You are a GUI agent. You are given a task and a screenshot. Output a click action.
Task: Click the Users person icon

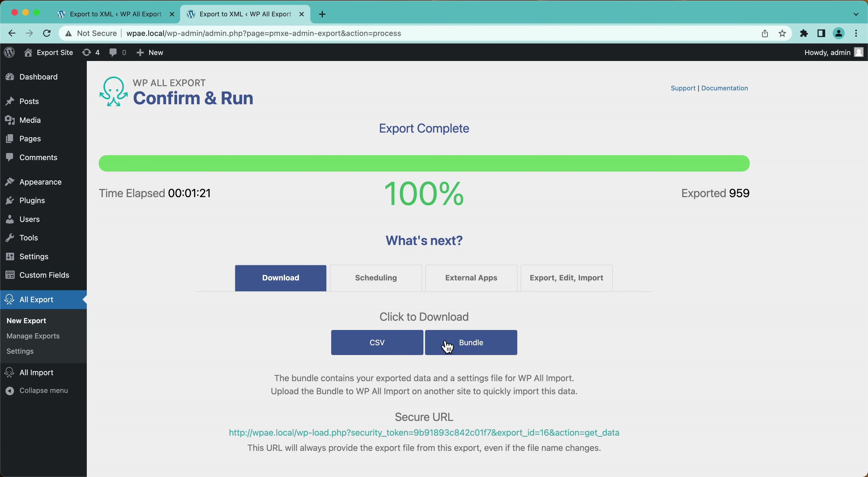pyautogui.click(x=10, y=220)
